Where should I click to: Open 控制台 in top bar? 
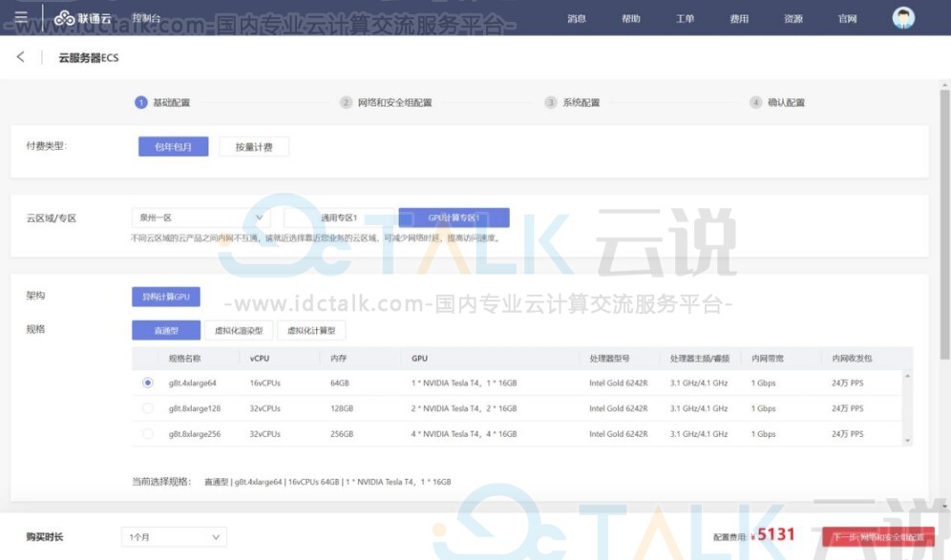coord(146,18)
